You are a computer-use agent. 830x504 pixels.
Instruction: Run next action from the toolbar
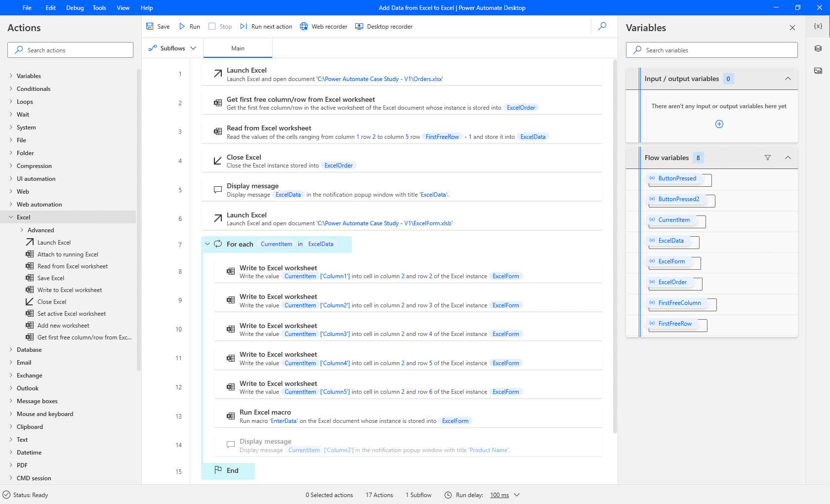point(266,26)
